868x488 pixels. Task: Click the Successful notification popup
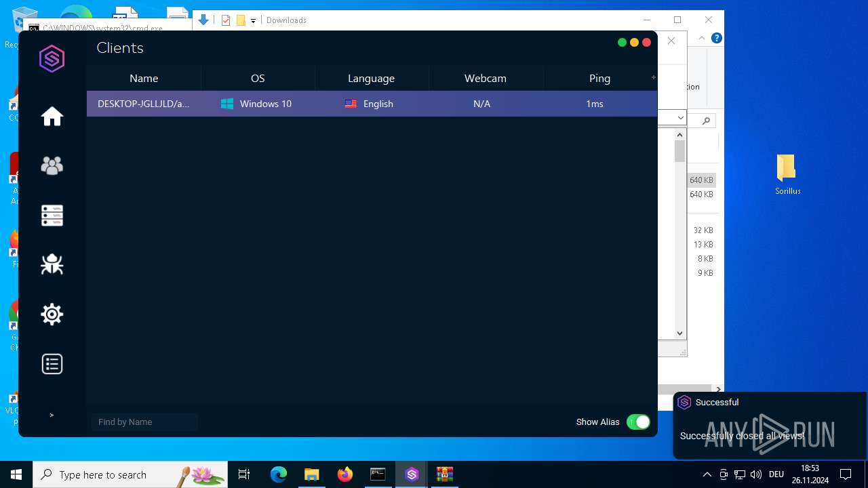coord(770,425)
